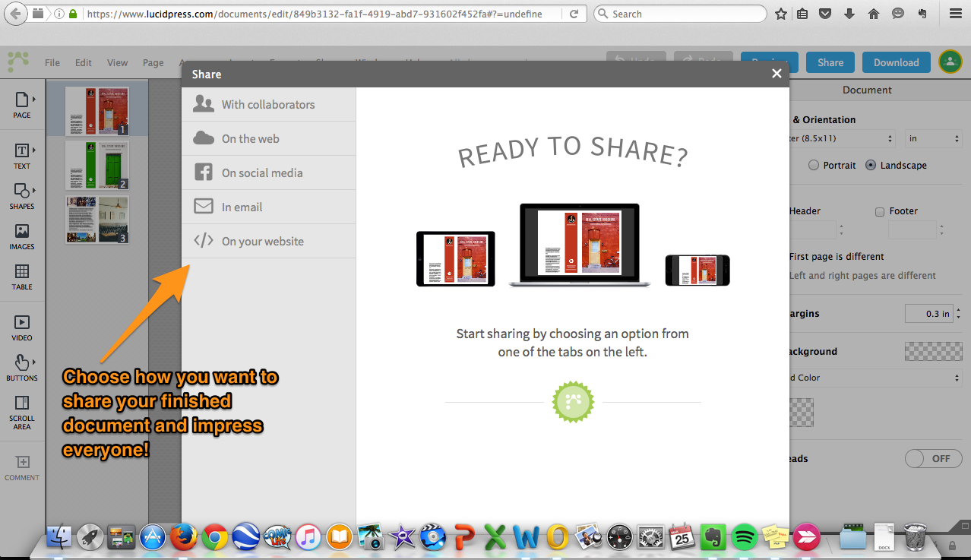Select the Video tool
Viewport: 971px width, 560px height.
(22, 327)
